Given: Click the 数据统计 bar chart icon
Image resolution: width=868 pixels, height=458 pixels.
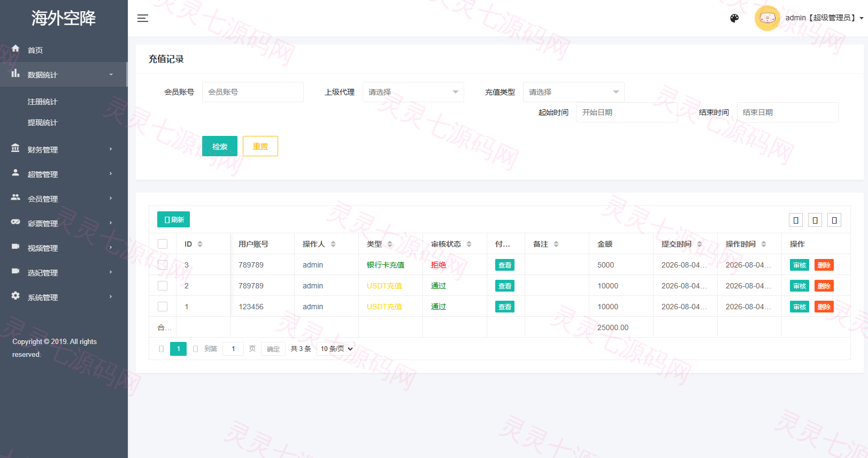Looking at the screenshot, I should tap(16, 73).
